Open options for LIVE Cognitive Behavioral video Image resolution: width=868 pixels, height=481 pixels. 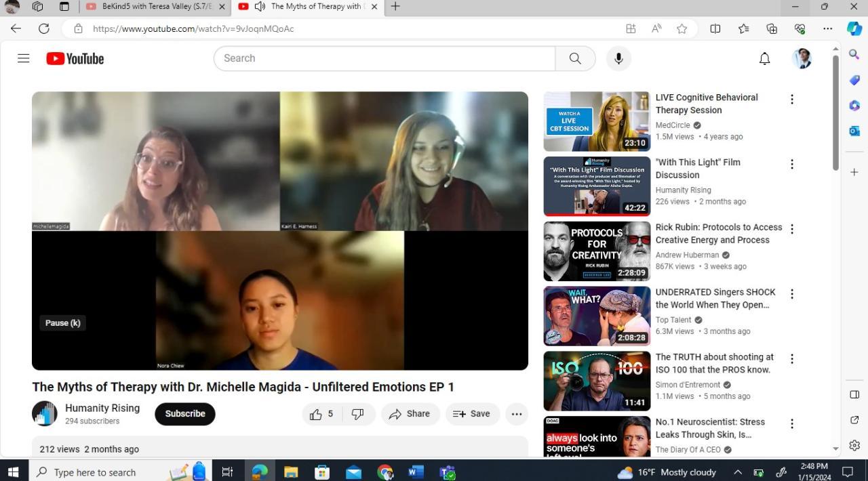point(791,100)
